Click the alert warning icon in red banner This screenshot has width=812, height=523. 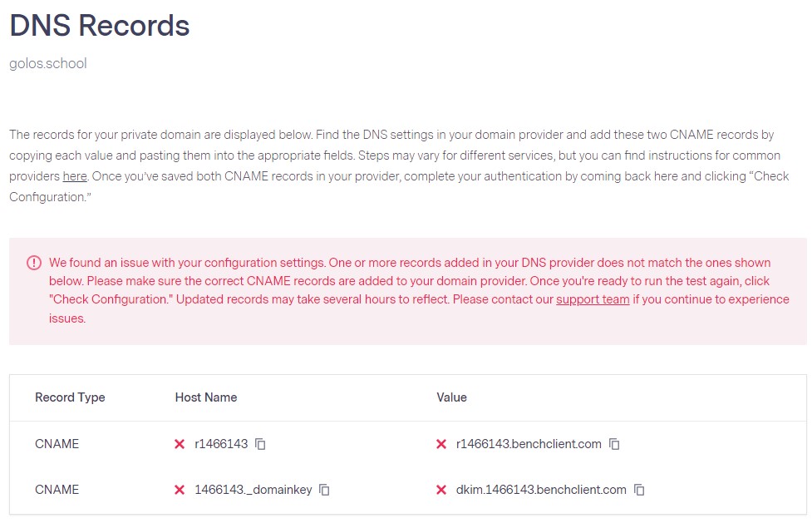click(x=33, y=263)
